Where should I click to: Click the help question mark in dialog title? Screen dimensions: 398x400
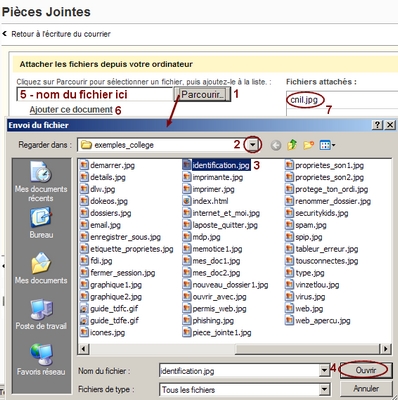point(377,125)
